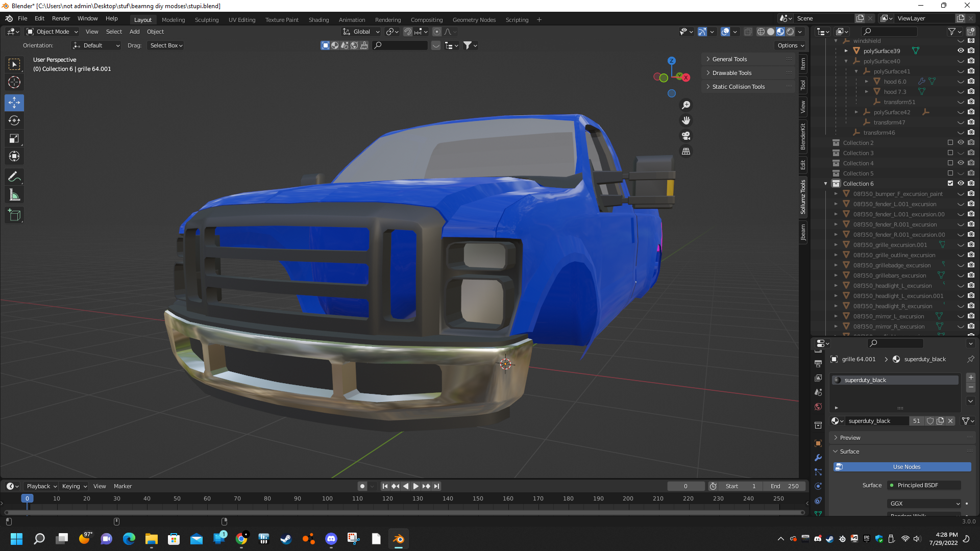
Task: Open the Sollumz Tools sidebar tab
Action: coord(803,197)
